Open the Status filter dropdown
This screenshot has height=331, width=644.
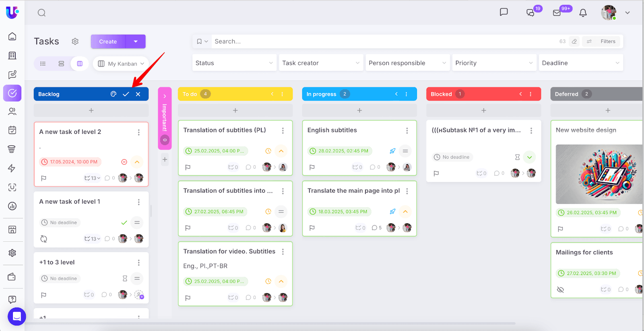[x=235, y=63]
